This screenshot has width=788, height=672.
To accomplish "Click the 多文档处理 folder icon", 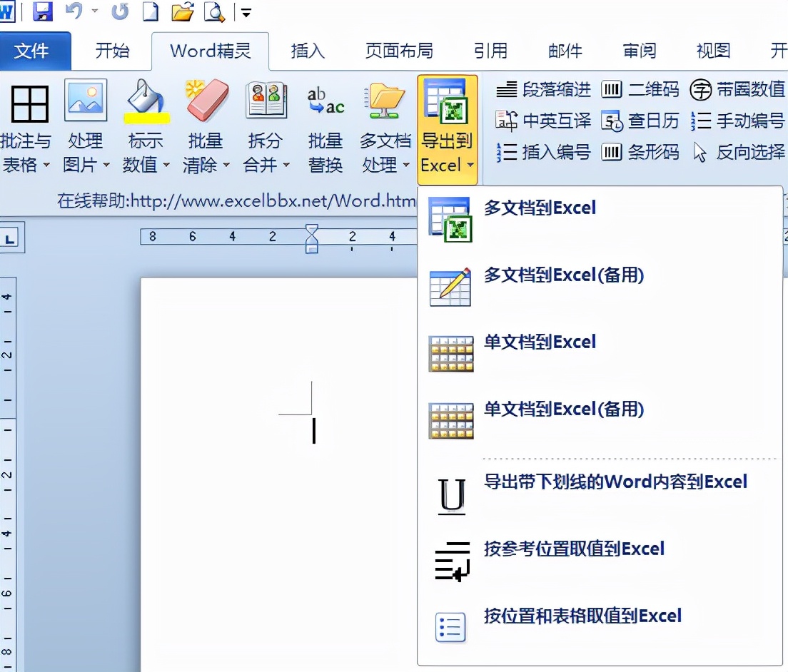I will [x=385, y=101].
